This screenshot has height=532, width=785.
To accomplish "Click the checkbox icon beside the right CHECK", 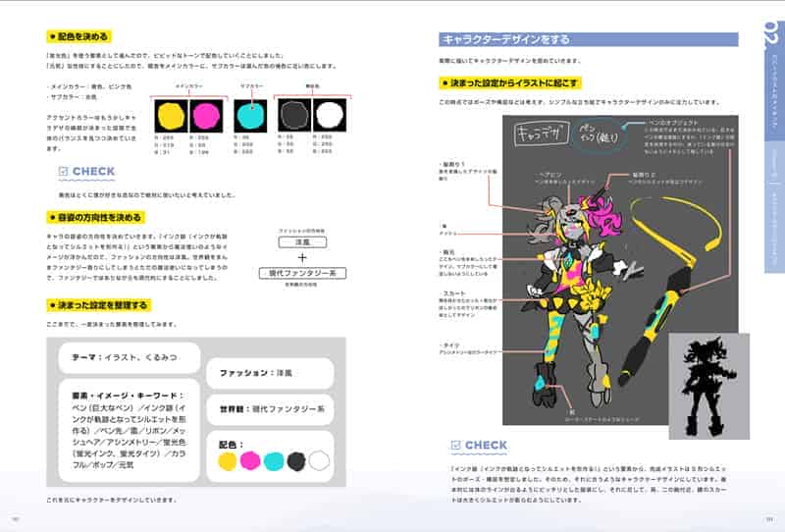I will (455, 446).
